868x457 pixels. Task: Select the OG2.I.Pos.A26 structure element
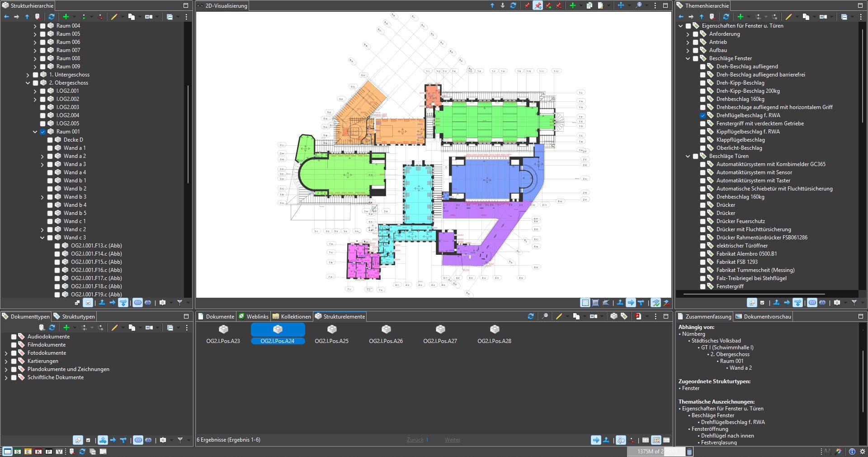(386, 334)
